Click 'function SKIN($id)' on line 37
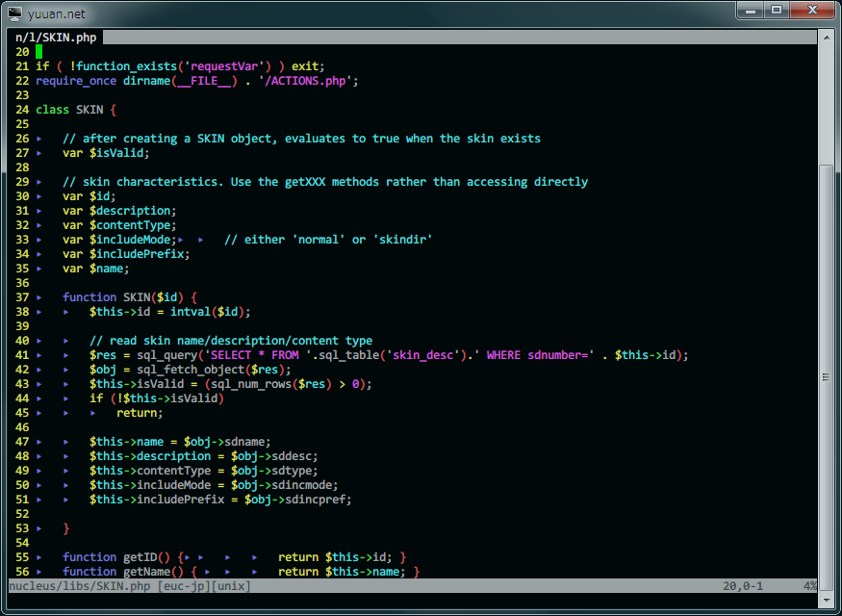Image resolution: width=842 pixels, height=616 pixels. click(x=123, y=297)
